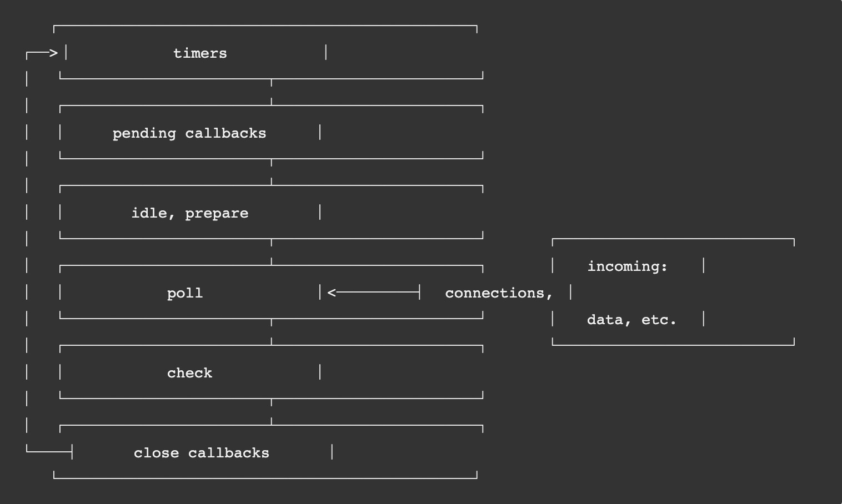Click connector between check and close callbacks

[x=272, y=411]
